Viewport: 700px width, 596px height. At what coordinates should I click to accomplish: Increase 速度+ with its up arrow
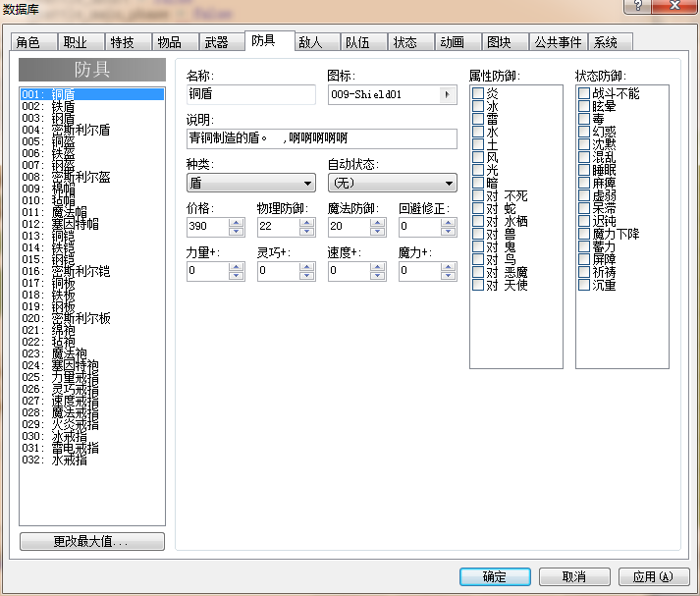point(378,266)
